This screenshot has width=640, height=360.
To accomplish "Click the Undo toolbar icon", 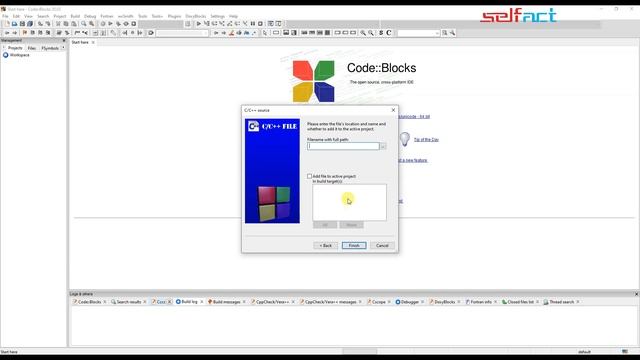I will pyautogui.click(x=40, y=24).
